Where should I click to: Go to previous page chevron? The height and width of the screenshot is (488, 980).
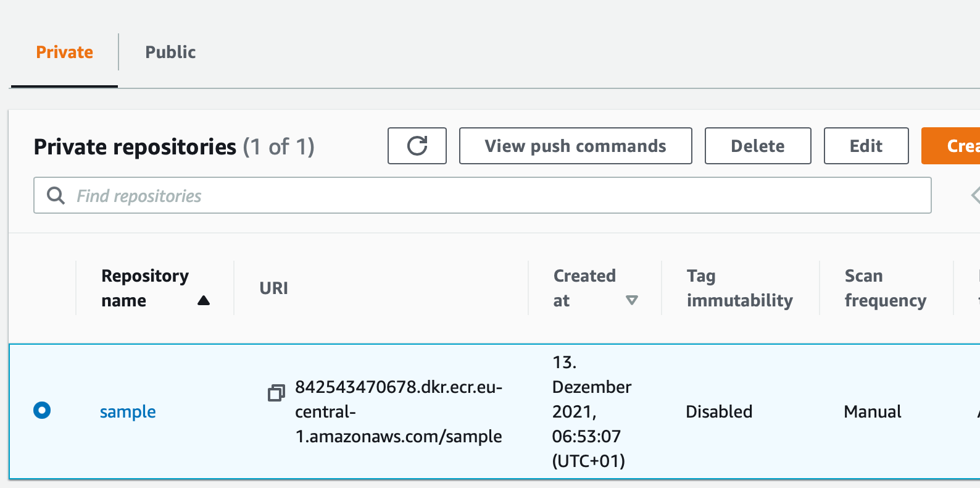tap(975, 196)
